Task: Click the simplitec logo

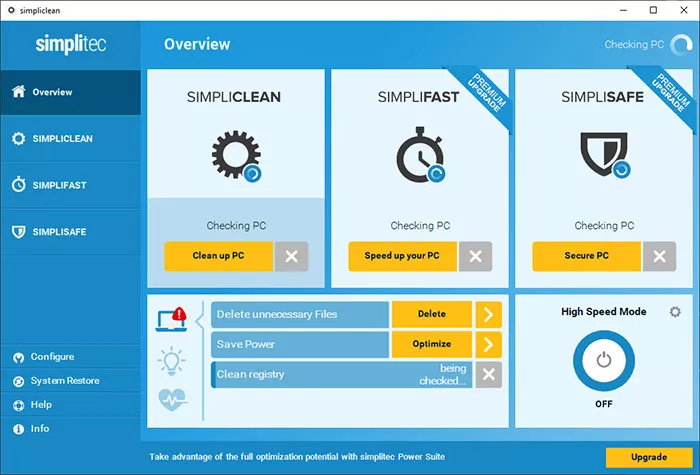Action: [x=71, y=45]
